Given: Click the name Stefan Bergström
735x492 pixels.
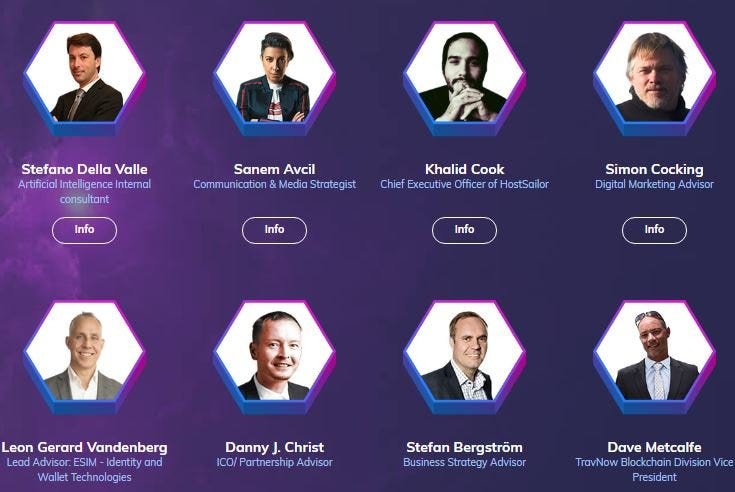Looking at the screenshot, I should (x=464, y=447).
